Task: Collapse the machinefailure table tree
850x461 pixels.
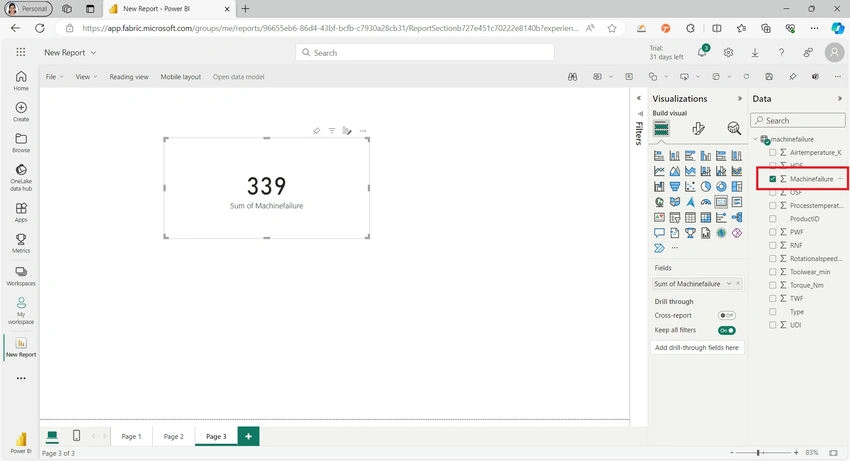Action: click(x=755, y=139)
